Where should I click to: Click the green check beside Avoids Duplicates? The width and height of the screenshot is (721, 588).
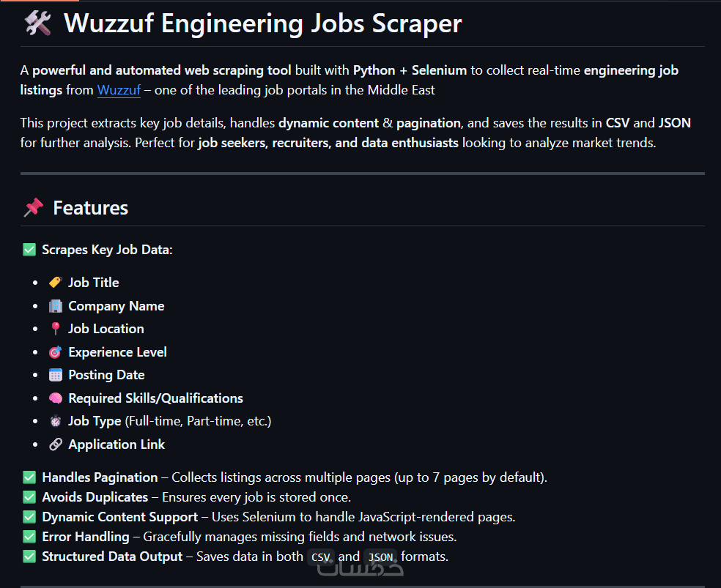pos(29,497)
